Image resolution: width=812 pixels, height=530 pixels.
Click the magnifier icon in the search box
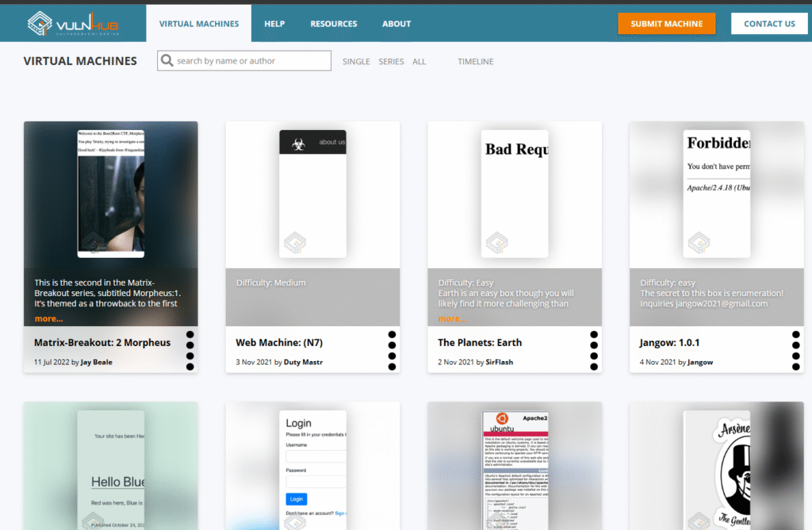pos(167,61)
